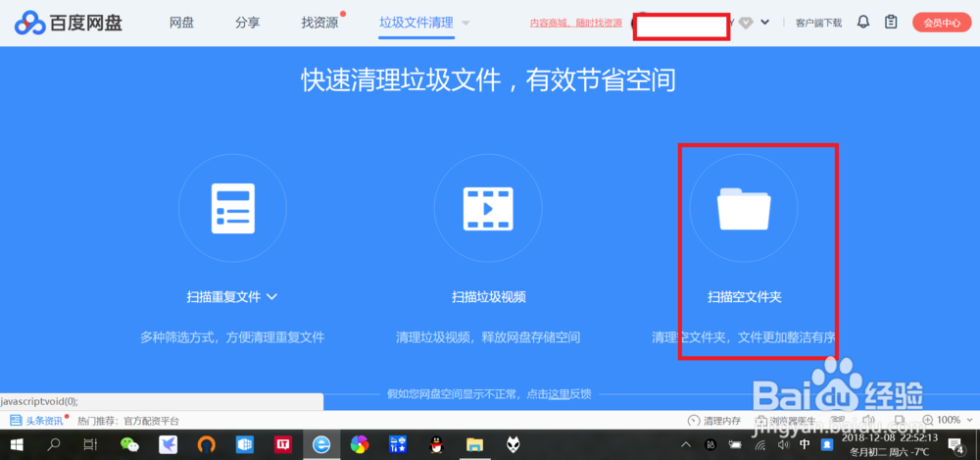
Task: Follow the 内容商城，随时找资源 link
Action: 575,24
